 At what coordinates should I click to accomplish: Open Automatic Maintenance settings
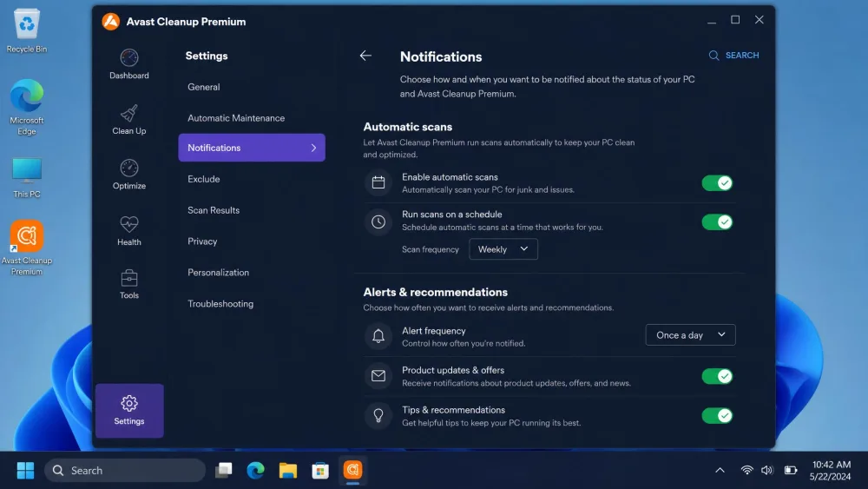pos(236,118)
